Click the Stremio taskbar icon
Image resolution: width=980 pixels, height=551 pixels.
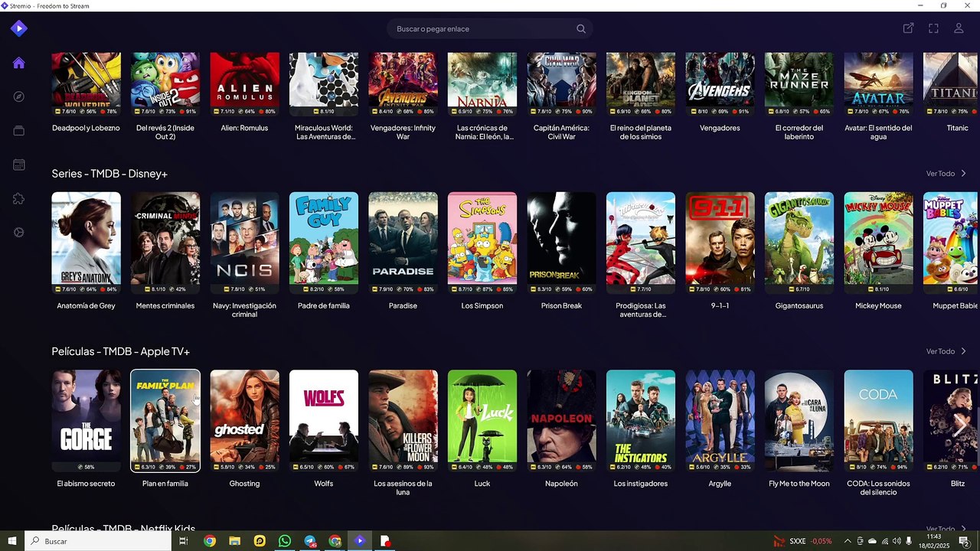[360, 541]
